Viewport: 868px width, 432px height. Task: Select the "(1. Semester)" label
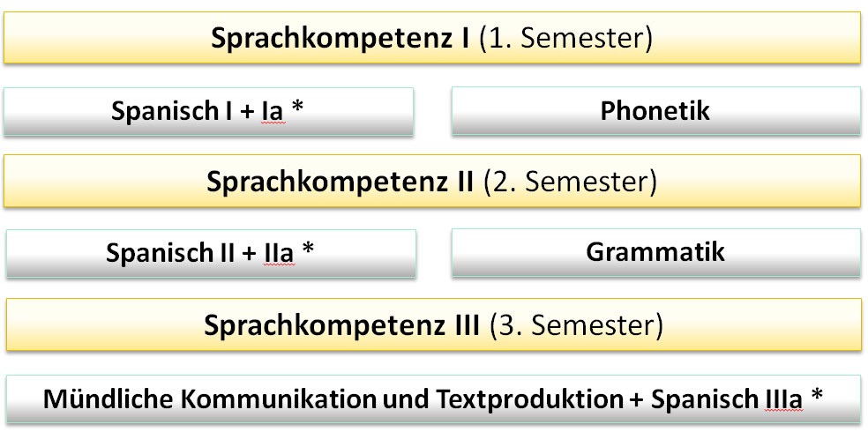coord(565,40)
